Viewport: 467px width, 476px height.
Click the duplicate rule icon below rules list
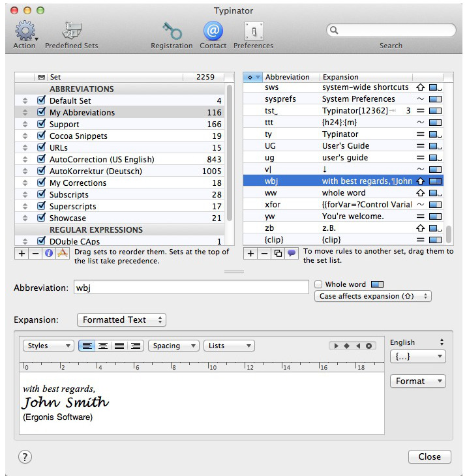point(279,254)
